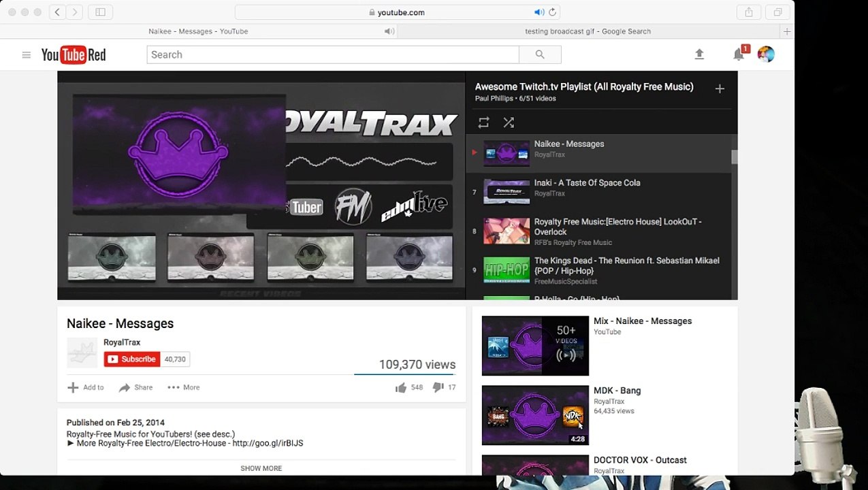Go back in Safari

pos(57,12)
